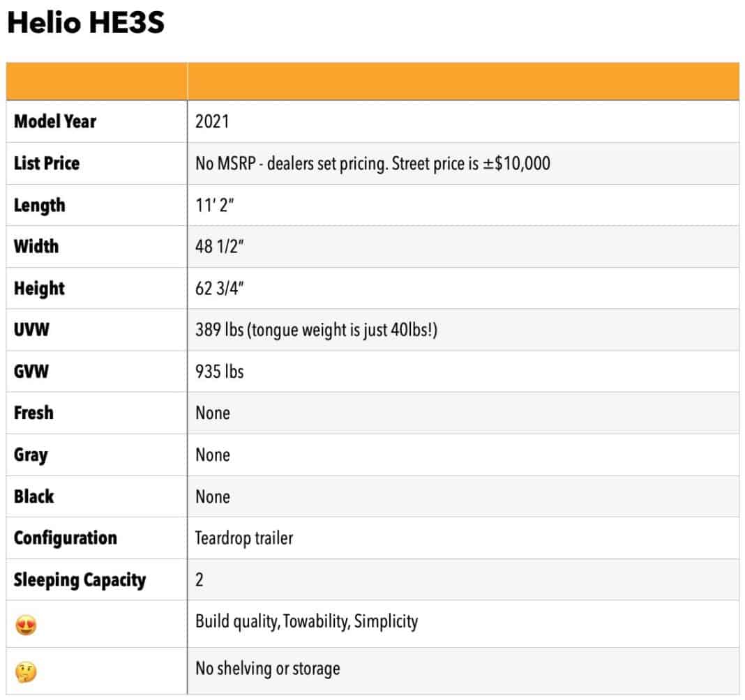Select the Teardrop trailer configuration text
This screenshot has height=700, width=745.
244,538
